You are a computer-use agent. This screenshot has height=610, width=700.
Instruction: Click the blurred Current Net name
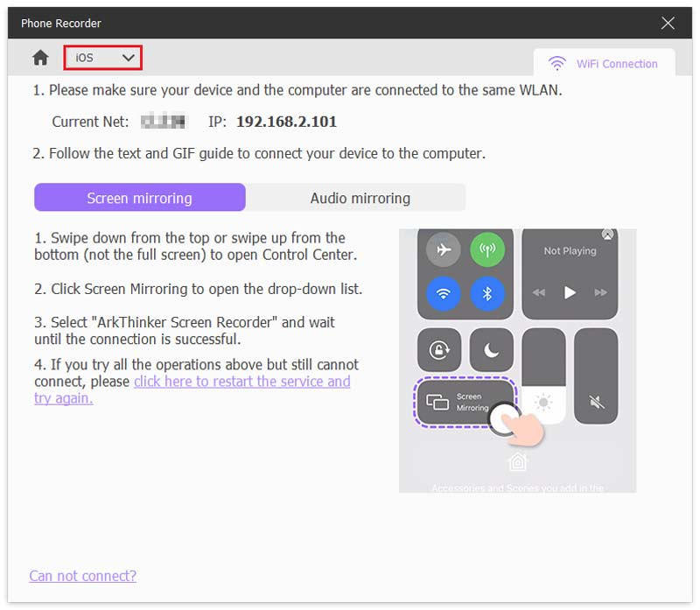[164, 122]
